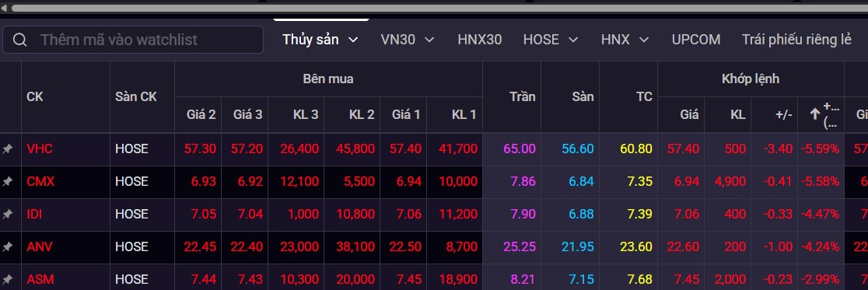Image resolution: width=868 pixels, height=290 pixels.
Task: Click the KL 3 column header
Action: (306, 114)
